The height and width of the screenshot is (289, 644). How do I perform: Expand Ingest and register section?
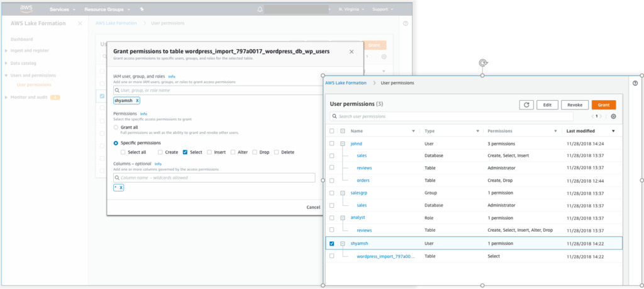point(6,50)
